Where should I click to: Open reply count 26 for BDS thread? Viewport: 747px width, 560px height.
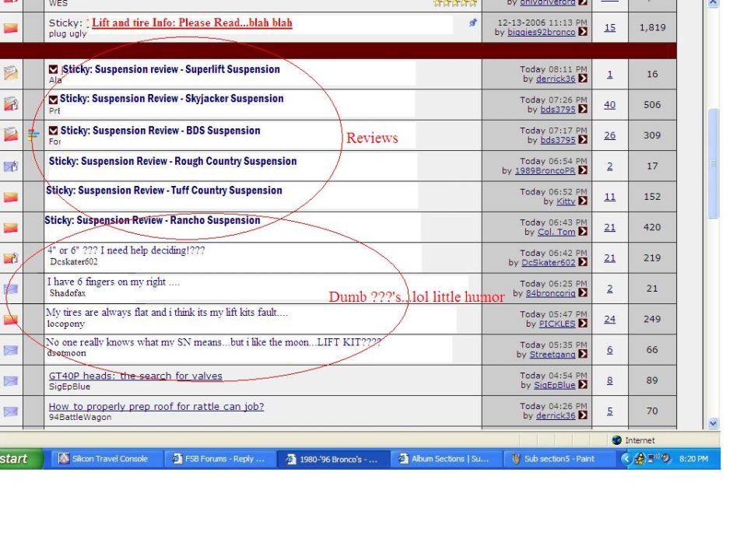[x=610, y=135]
